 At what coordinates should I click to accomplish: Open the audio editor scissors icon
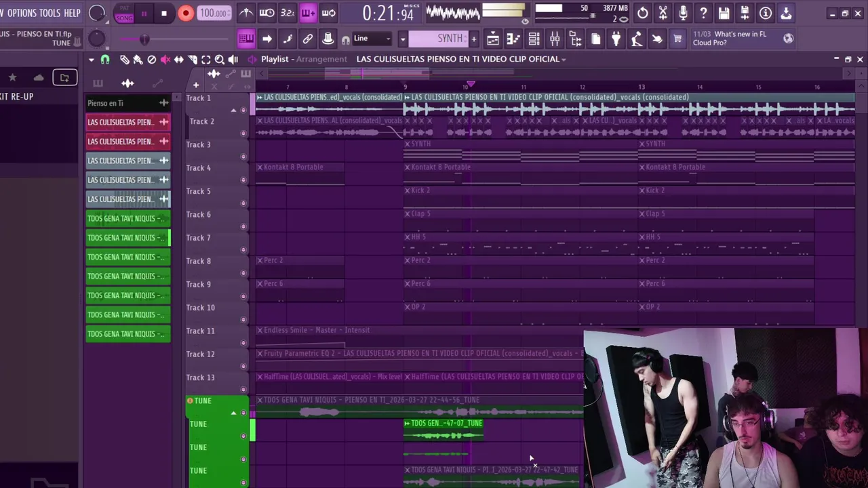(663, 13)
